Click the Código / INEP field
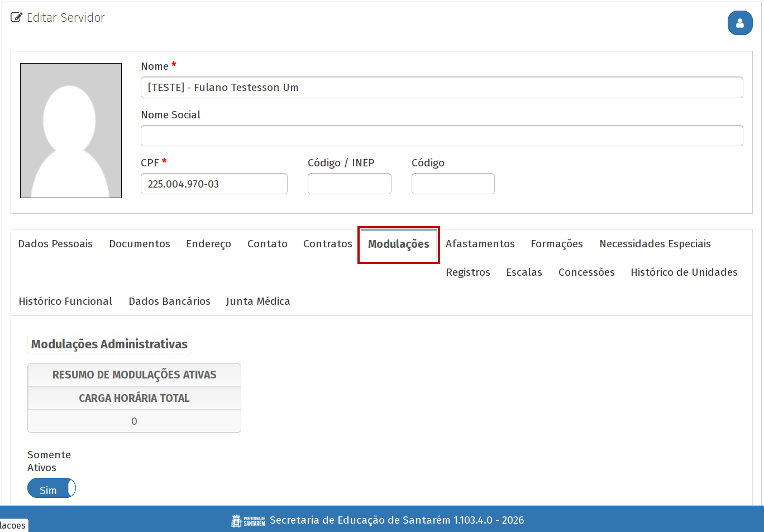 tap(349, 184)
